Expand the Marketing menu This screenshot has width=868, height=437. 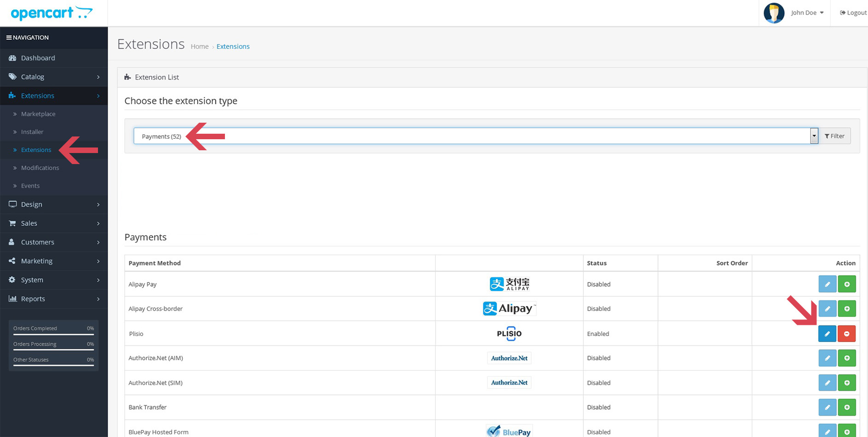click(x=54, y=261)
